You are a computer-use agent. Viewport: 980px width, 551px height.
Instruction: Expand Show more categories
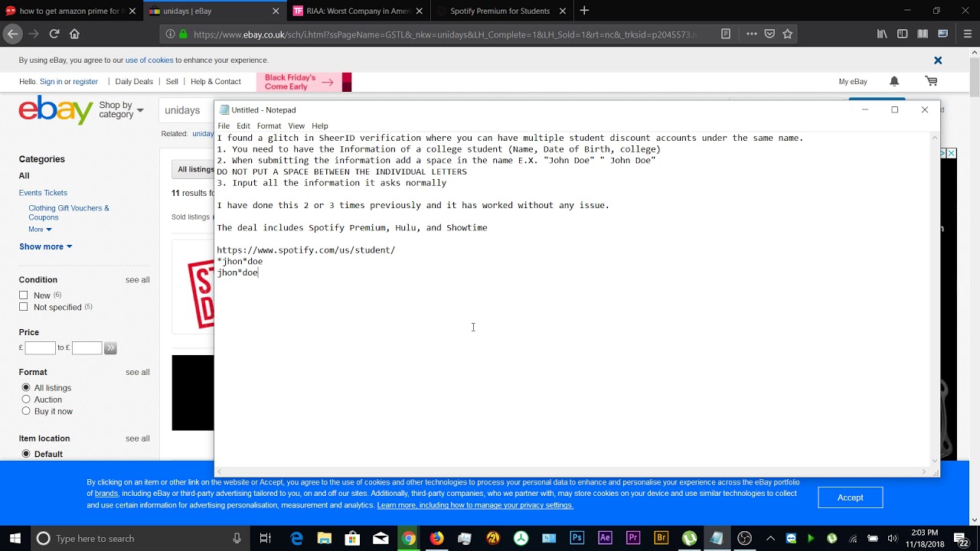(x=46, y=246)
